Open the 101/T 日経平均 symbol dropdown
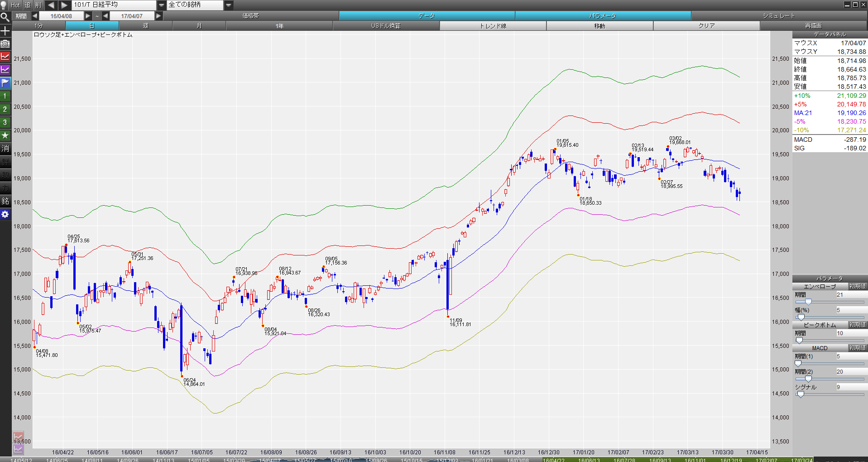 [x=162, y=5]
